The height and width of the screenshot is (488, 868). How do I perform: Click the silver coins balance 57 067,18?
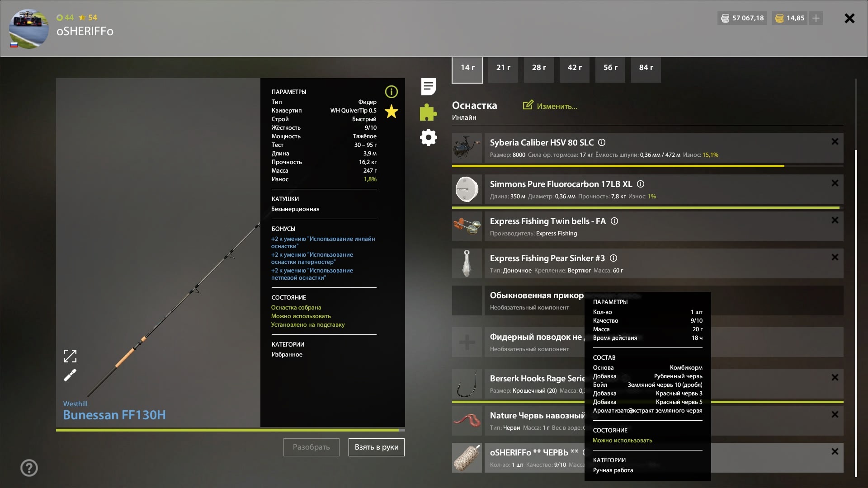(x=742, y=18)
